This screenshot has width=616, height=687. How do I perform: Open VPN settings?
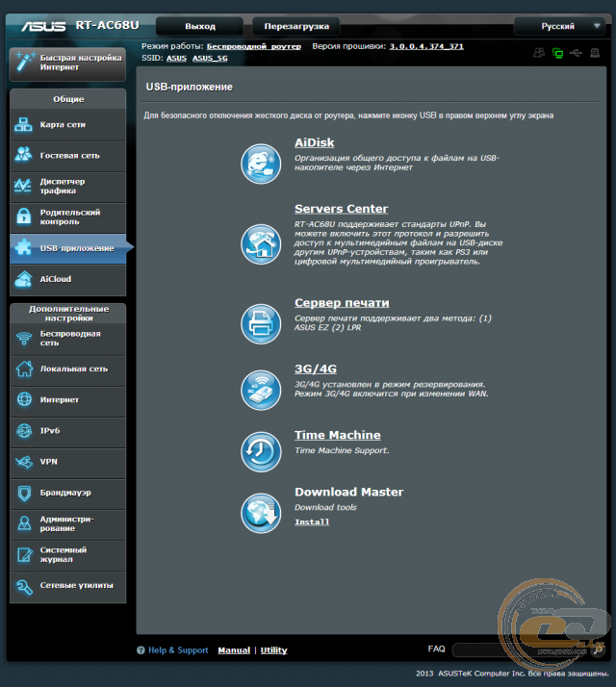[68, 462]
